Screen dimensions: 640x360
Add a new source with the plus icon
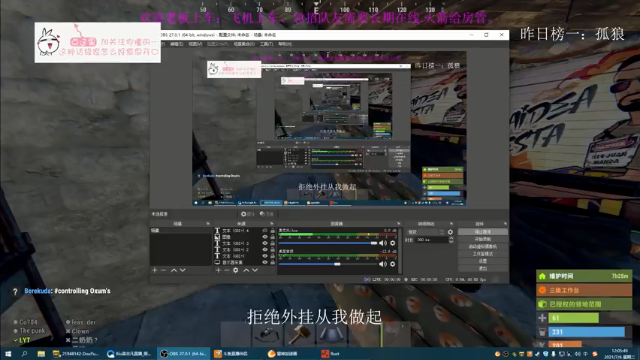218,270
